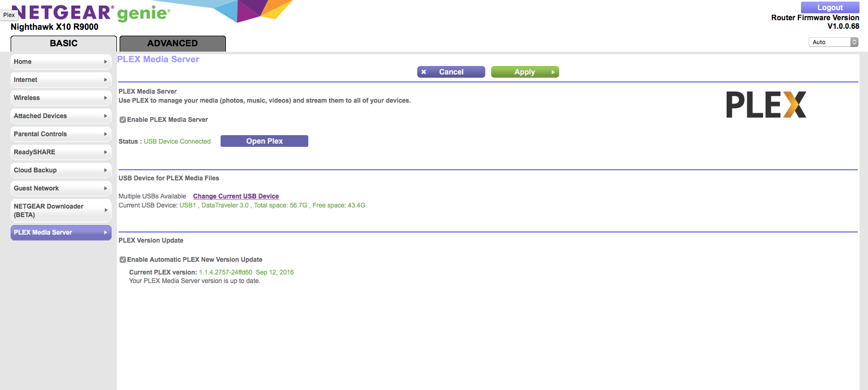Image resolution: width=868 pixels, height=390 pixels.
Task: Expand the Parental Controls section
Action: pos(61,134)
